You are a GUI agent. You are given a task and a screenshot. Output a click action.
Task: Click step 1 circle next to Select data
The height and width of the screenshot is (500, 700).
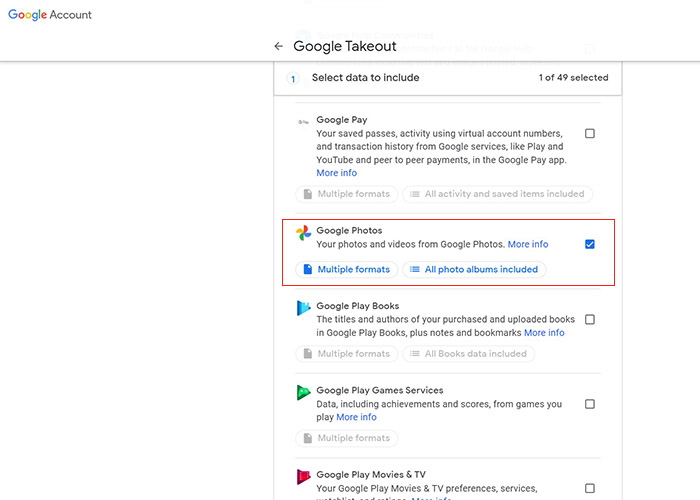293,79
